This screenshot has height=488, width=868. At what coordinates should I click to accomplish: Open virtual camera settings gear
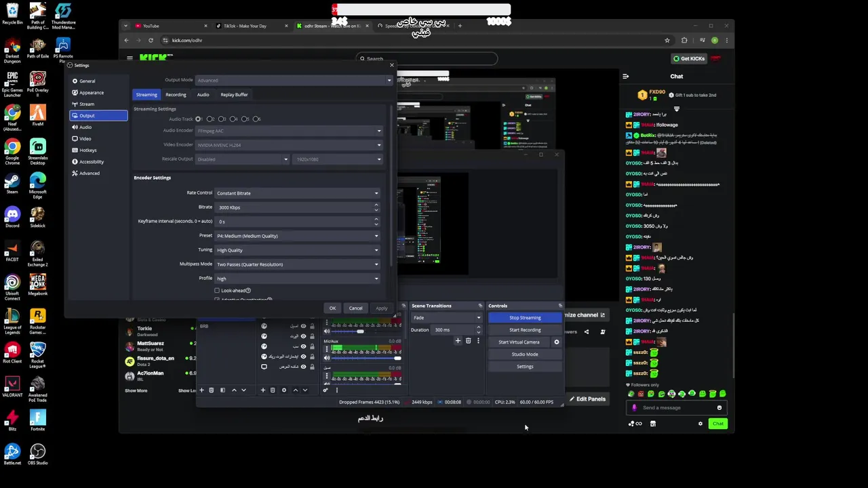557,342
